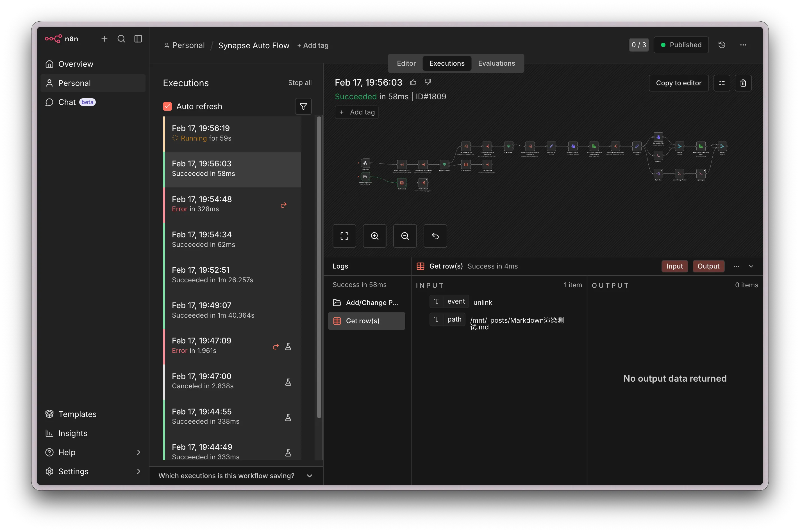Zoom in on the workflow canvas
The height and width of the screenshot is (532, 800).
[374, 236]
